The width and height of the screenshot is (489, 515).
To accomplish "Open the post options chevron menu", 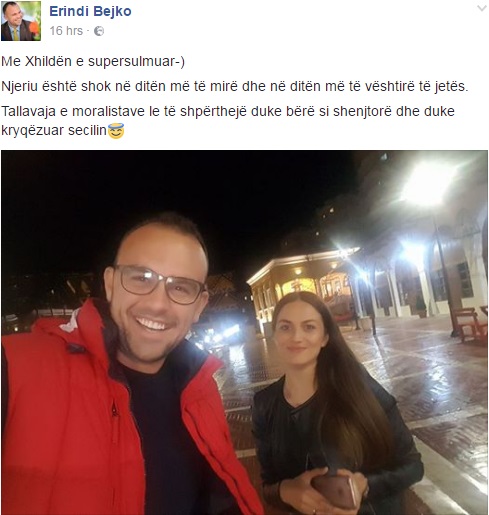I will 482,8.
